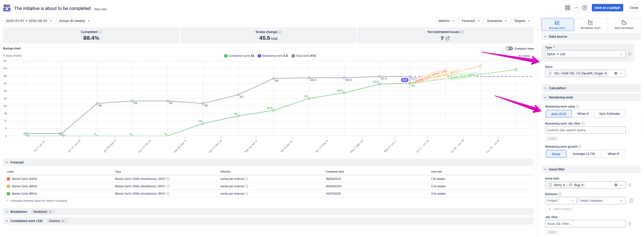Open the date range 2025-01-01 dropdown

pos(29,21)
